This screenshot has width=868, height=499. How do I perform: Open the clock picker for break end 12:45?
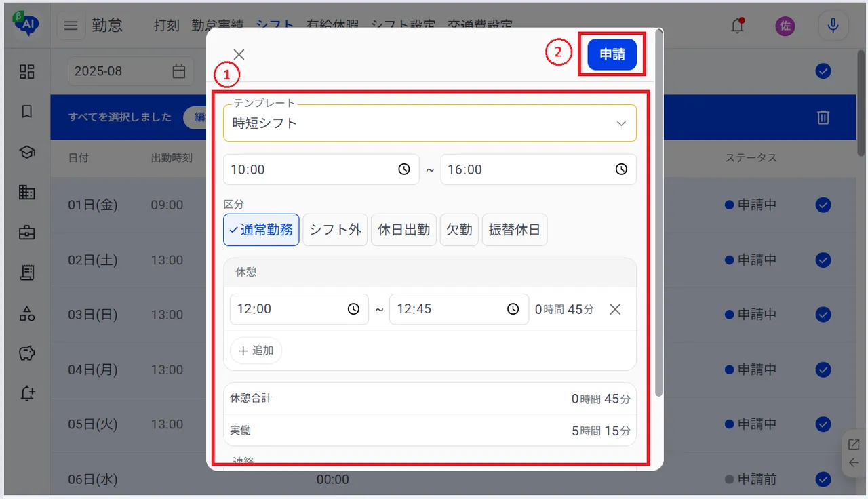[x=513, y=309]
